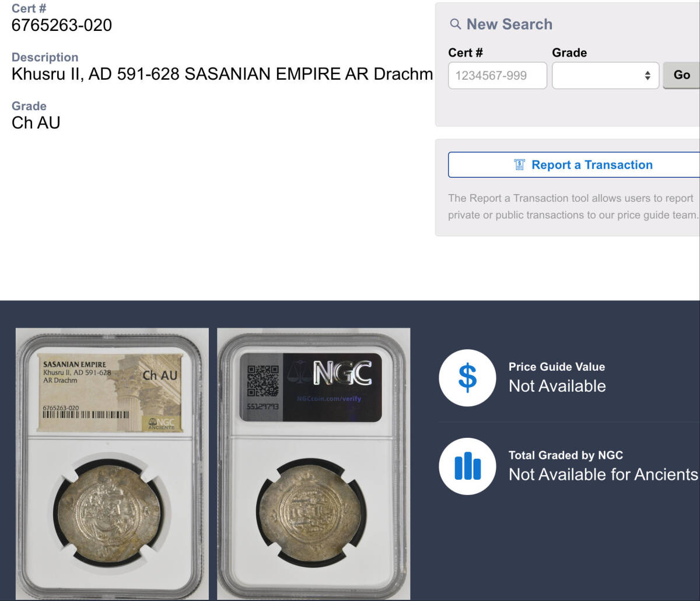Image resolution: width=700 pixels, height=601 pixels.
Task: Open the obverse slab photo thumbnail
Action: click(112, 464)
